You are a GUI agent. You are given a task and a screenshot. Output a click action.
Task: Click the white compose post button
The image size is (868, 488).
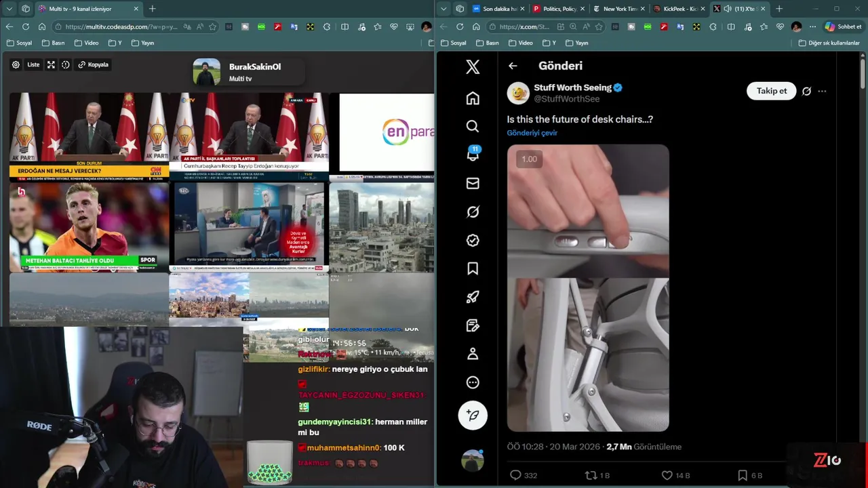(x=473, y=415)
